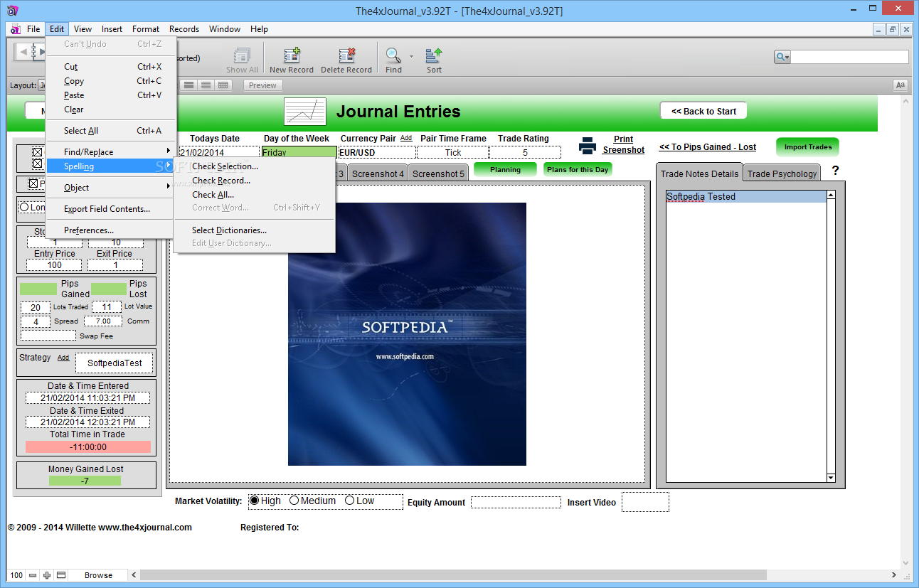Open the Find options dropdown arrow
The image size is (919, 588).
click(411, 56)
